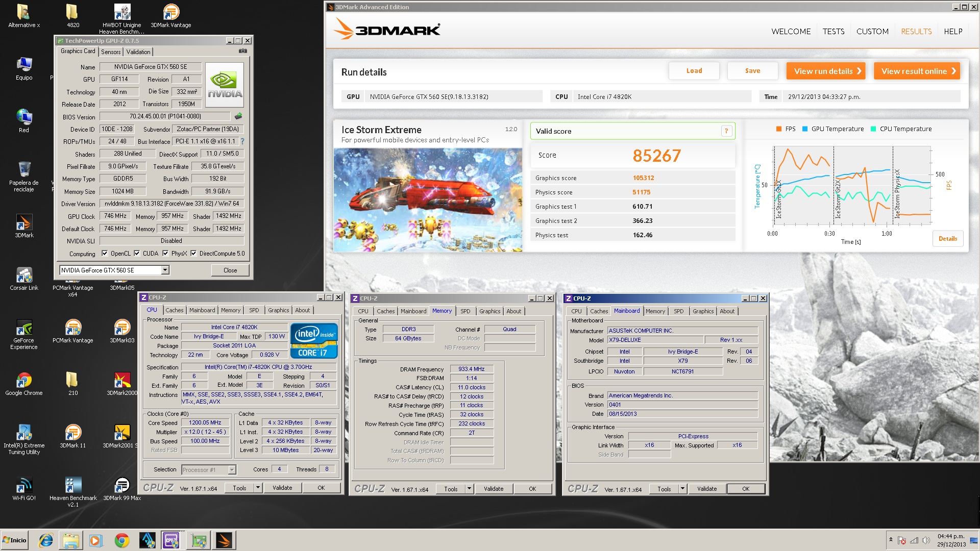Expand Tools dropdown arrow in CPU-Z Mainboard window

click(x=683, y=489)
